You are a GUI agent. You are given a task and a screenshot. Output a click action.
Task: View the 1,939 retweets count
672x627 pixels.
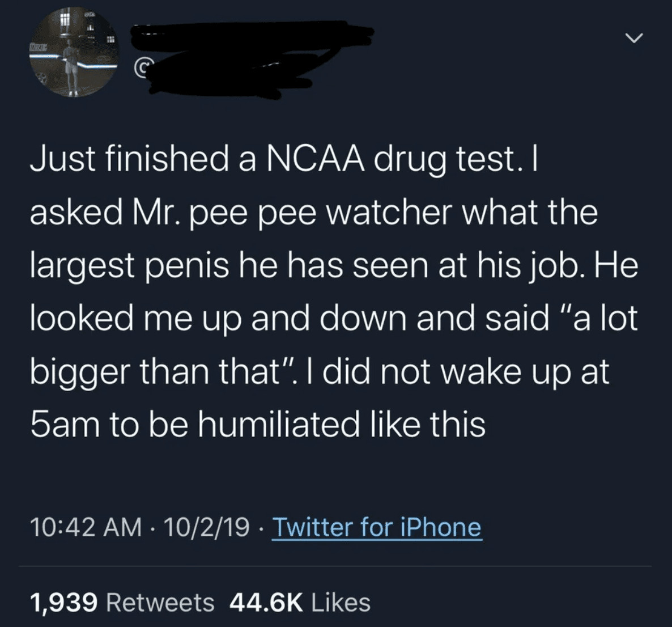(63, 602)
